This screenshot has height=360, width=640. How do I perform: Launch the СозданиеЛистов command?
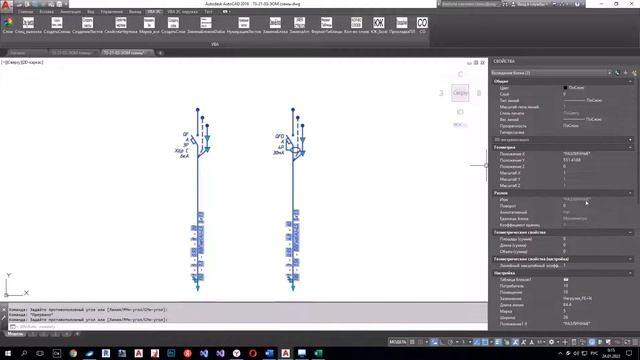(x=87, y=24)
